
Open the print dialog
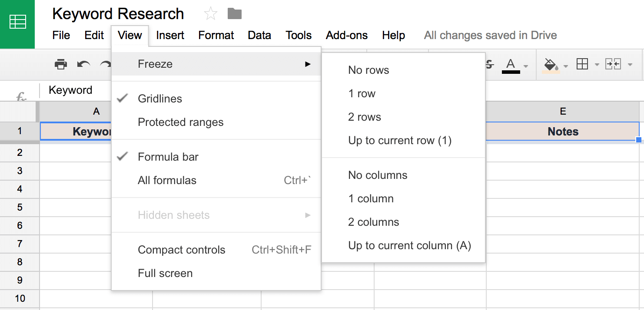(x=61, y=64)
